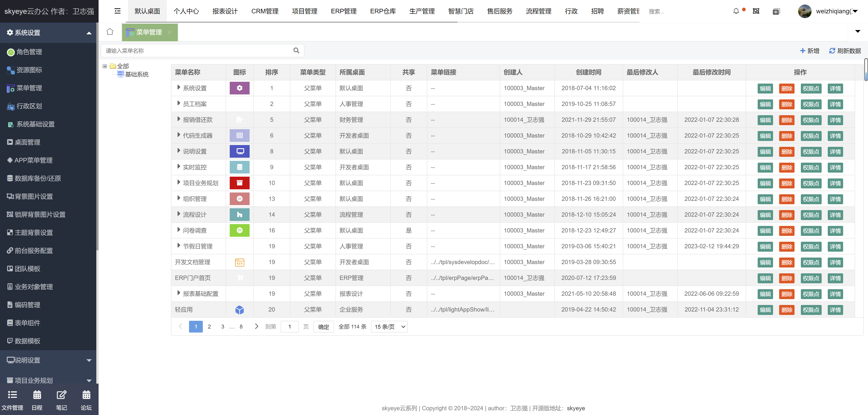Click the search magnifier icon
Viewport: 868px width, 415px height.
coord(296,50)
